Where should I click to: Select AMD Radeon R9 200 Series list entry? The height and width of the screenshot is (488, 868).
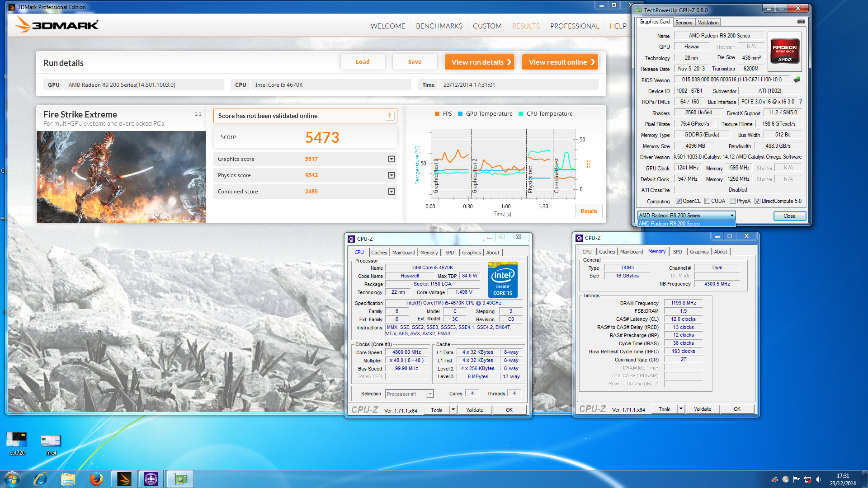click(687, 224)
